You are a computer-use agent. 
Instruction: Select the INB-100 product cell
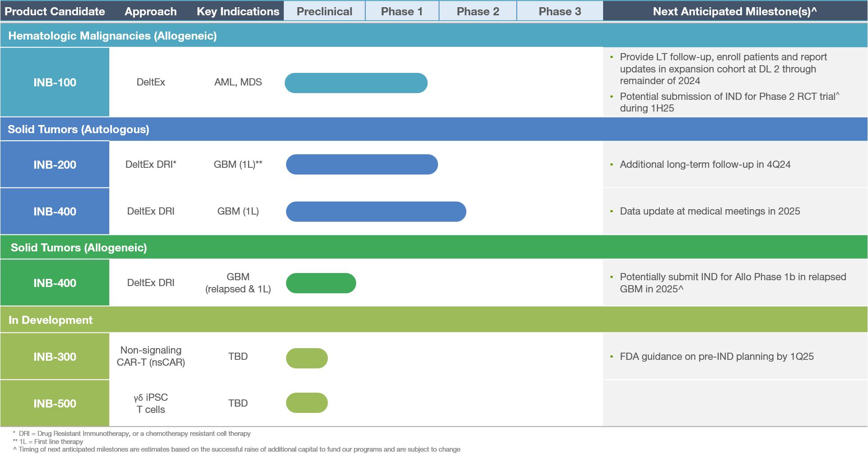[x=55, y=82]
